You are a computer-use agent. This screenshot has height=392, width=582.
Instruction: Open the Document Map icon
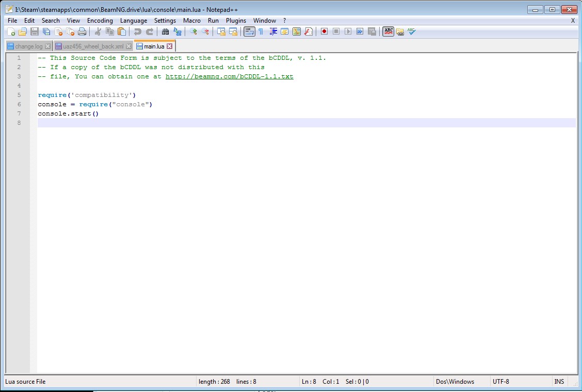297,31
